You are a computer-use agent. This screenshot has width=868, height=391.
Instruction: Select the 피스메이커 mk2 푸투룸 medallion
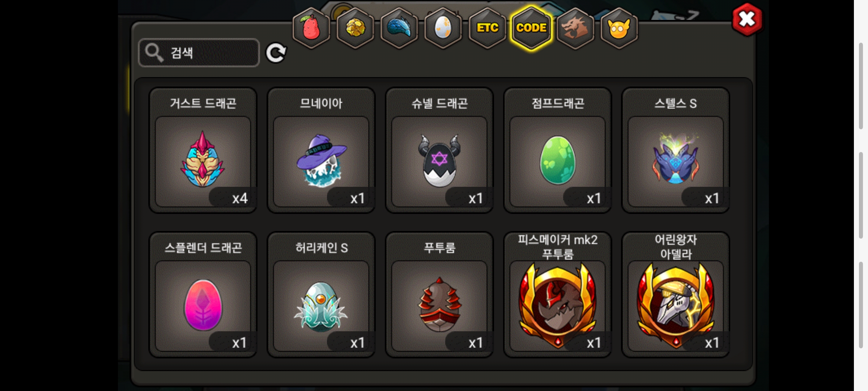tap(558, 295)
